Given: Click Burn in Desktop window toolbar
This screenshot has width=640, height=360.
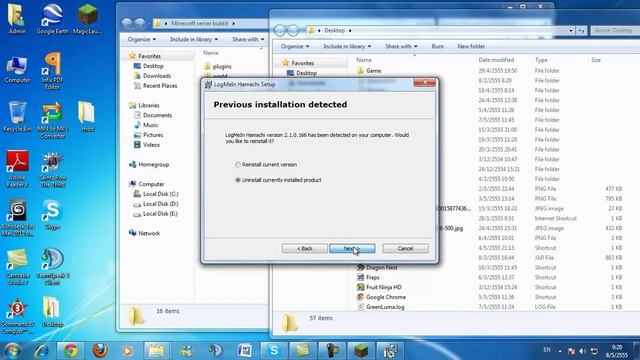Looking at the screenshot, I should click(x=438, y=47).
